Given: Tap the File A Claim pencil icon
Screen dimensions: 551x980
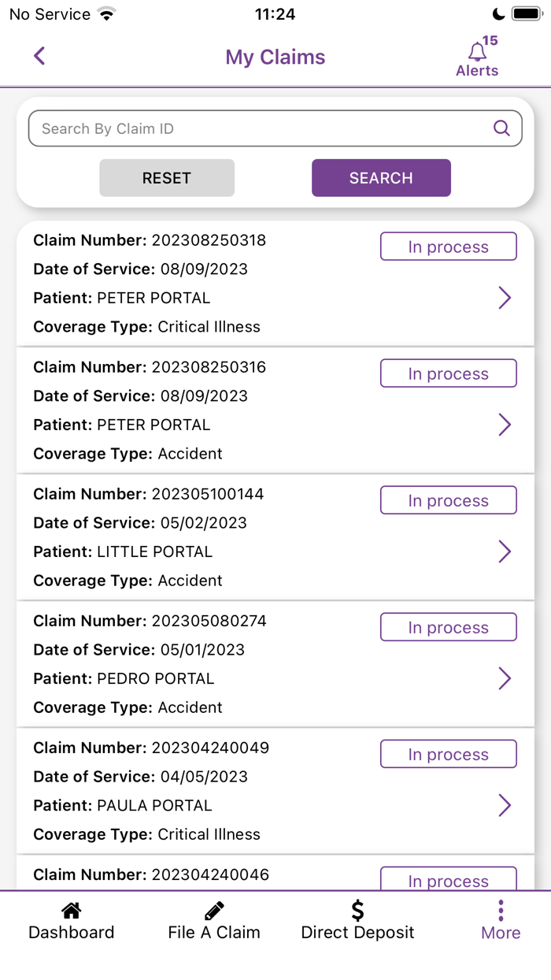Looking at the screenshot, I should coord(213,910).
